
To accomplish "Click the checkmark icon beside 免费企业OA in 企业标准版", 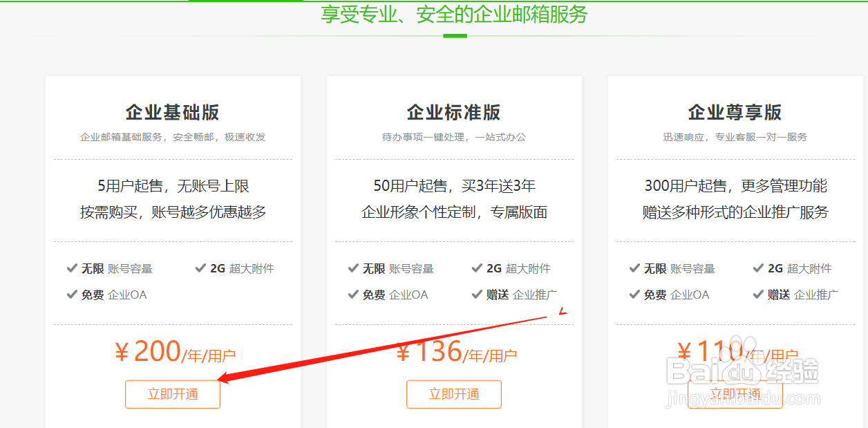I will coord(353,294).
